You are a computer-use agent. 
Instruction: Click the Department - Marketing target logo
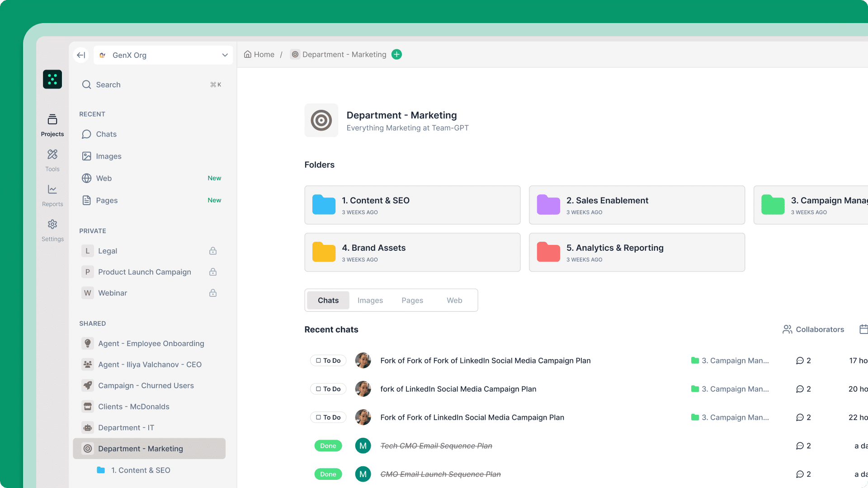click(x=321, y=120)
